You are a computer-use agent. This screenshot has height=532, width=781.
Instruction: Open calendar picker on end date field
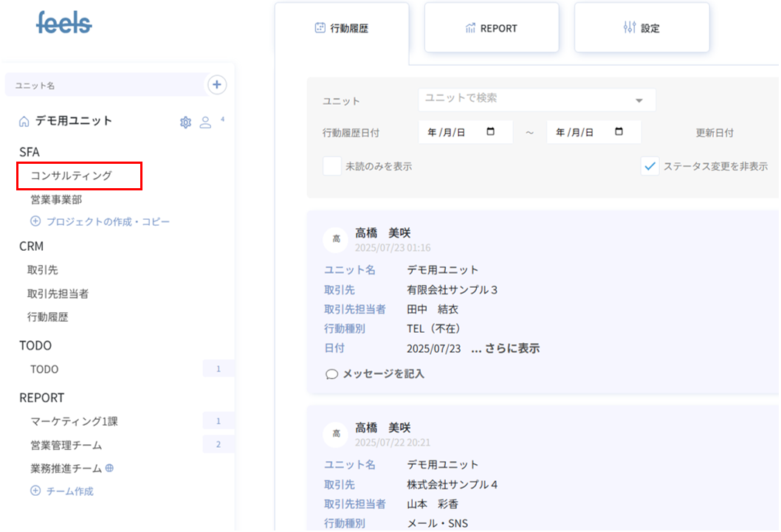(619, 132)
